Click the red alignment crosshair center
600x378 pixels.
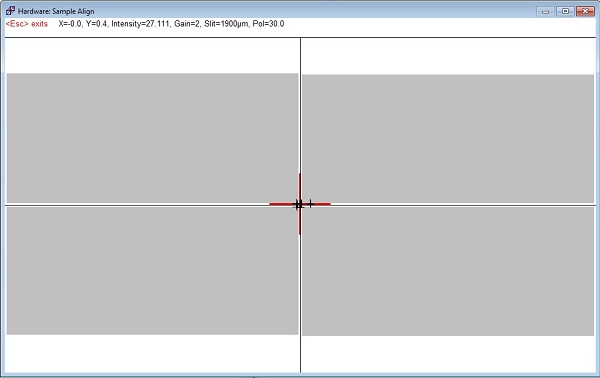click(300, 204)
